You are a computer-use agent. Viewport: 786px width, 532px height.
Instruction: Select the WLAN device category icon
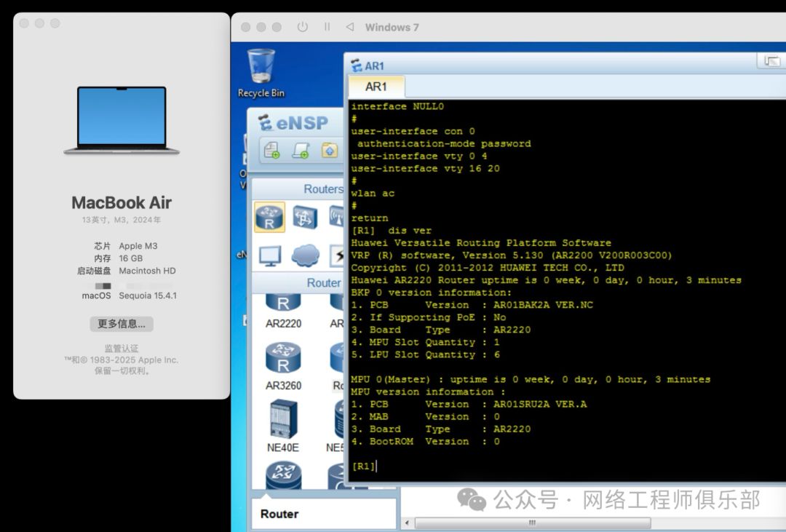point(336,217)
